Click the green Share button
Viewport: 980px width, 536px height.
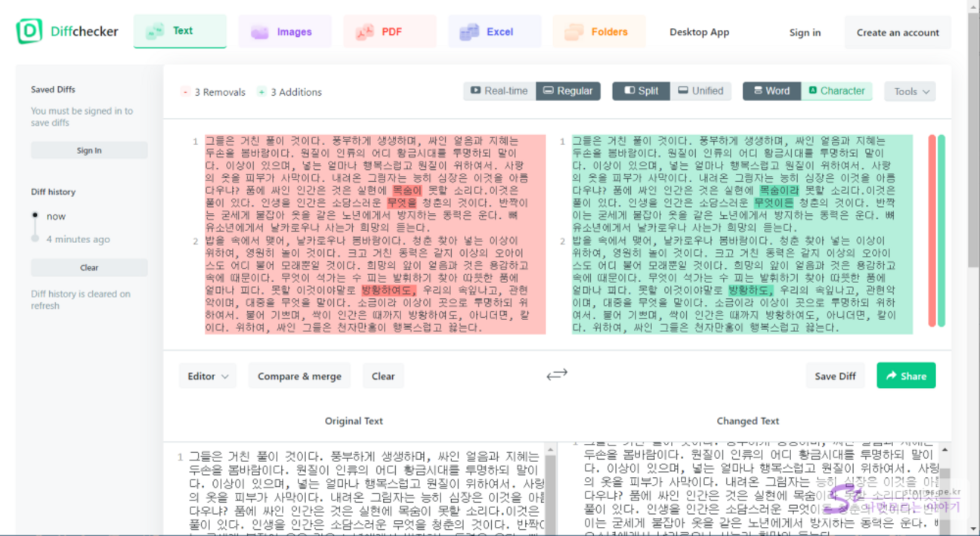pos(906,376)
